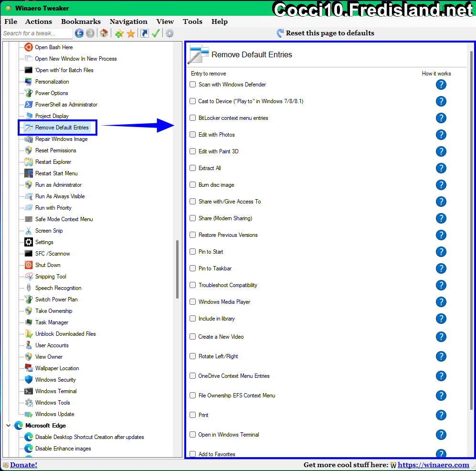Screen dimensions: 476x471
Task: Select Disable Enhance images under Microsoft Edge
Action: pos(63,449)
